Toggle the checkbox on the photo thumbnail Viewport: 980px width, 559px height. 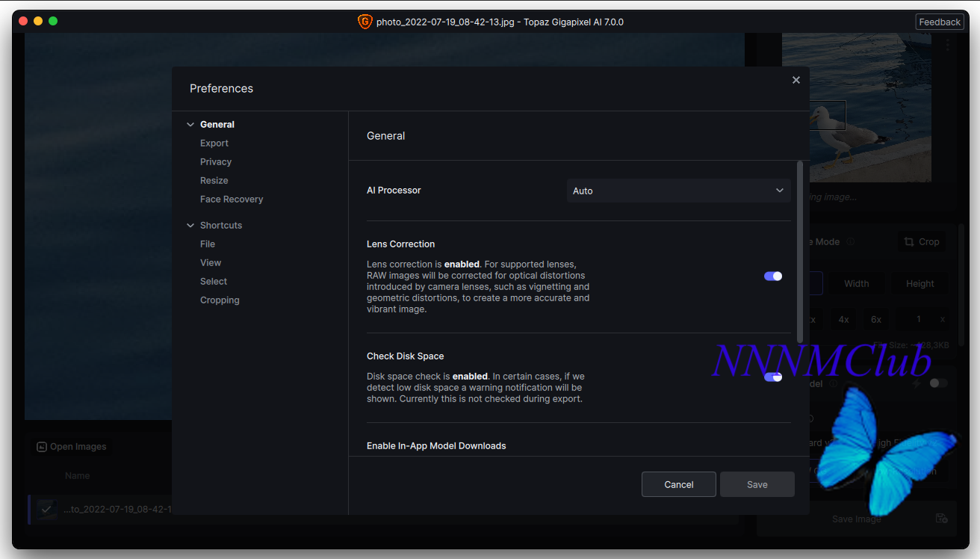coord(47,509)
